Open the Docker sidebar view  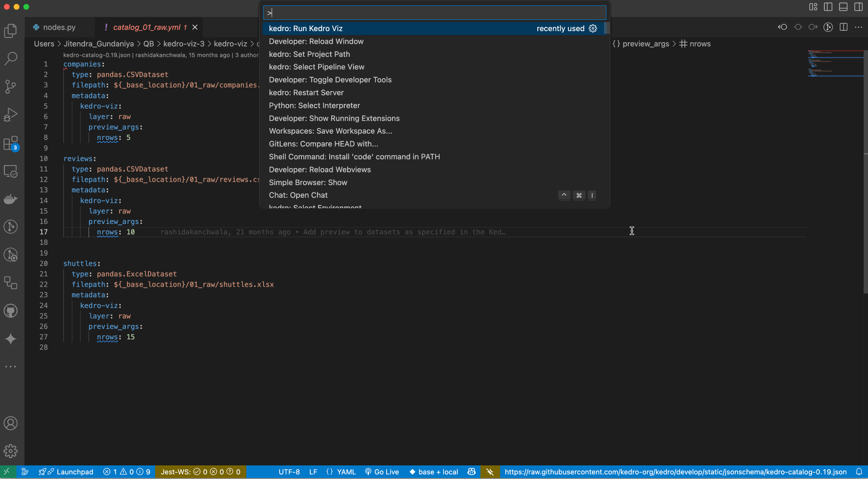coord(11,199)
